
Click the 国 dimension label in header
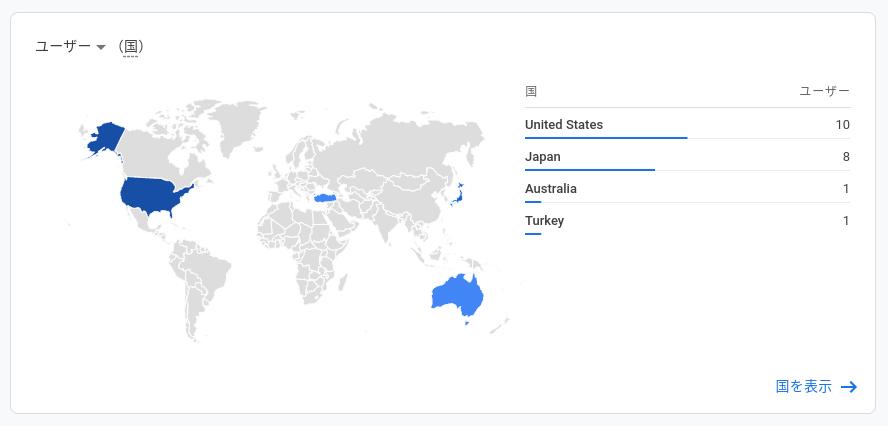point(131,46)
